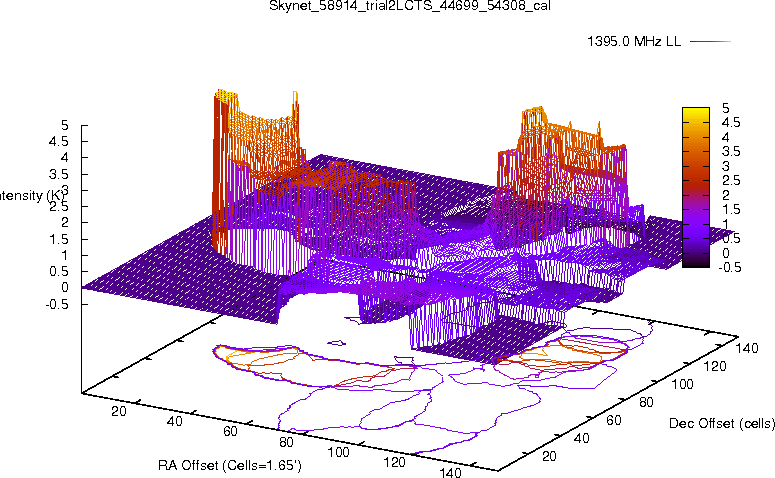Click the 2.5 label on the color bar
The height and width of the screenshot is (478, 775).
(x=731, y=180)
